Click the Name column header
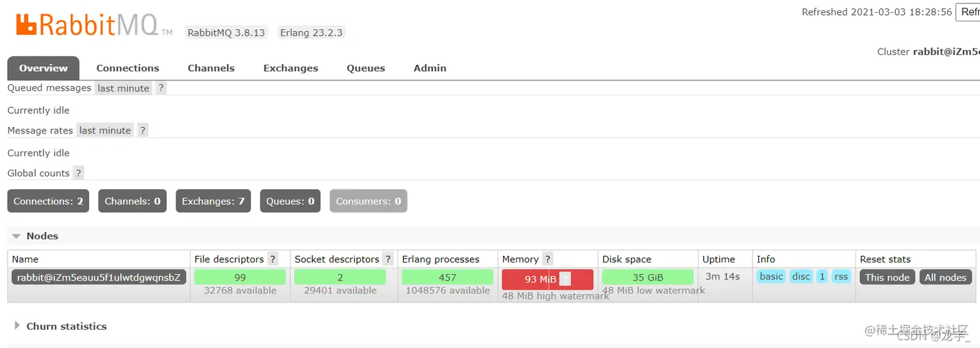The height and width of the screenshot is (348, 980). click(25, 259)
